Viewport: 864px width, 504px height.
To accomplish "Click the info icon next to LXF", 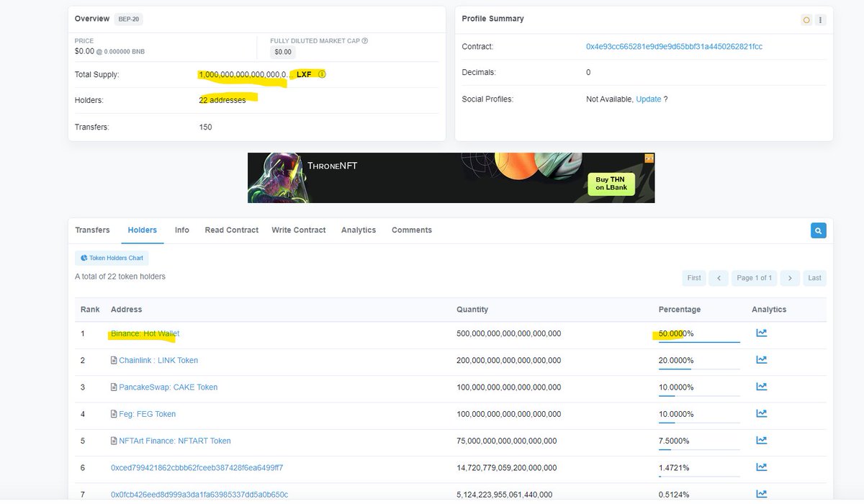I will (322, 74).
